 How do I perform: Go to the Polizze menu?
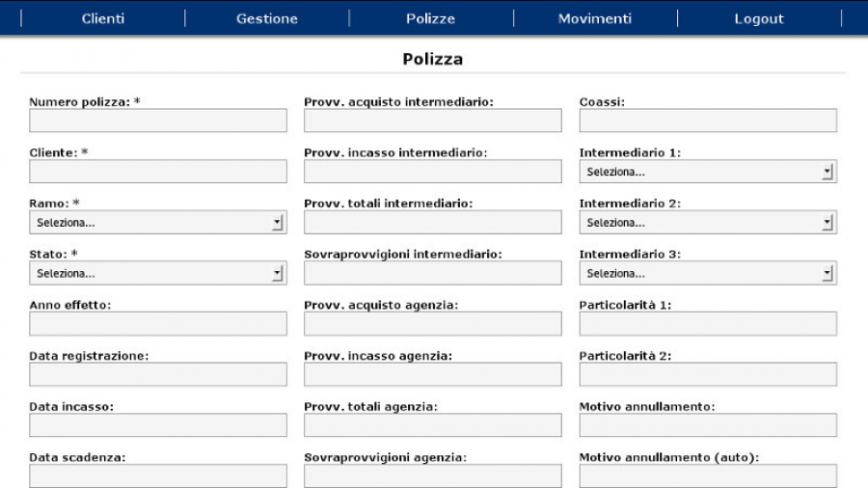(430, 18)
